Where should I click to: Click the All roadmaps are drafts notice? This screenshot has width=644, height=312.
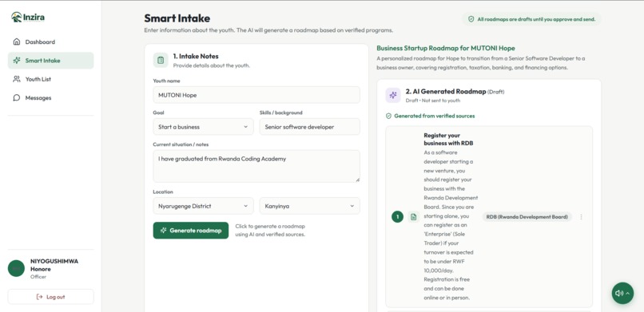click(x=531, y=19)
